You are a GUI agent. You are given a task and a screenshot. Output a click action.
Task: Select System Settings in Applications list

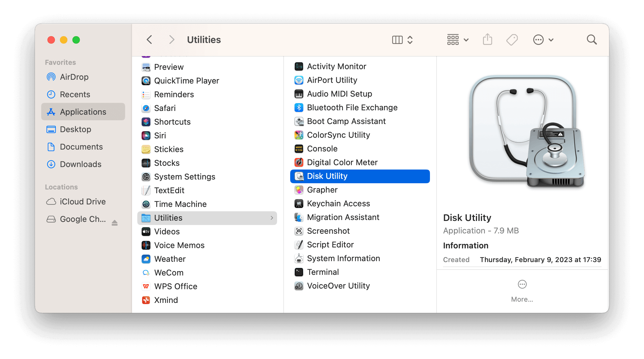[x=184, y=177]
